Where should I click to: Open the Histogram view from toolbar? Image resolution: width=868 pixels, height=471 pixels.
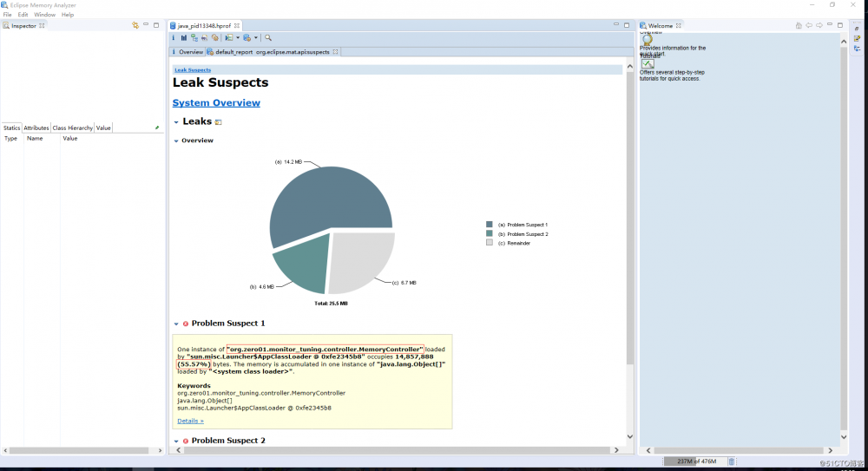(184, 38)
